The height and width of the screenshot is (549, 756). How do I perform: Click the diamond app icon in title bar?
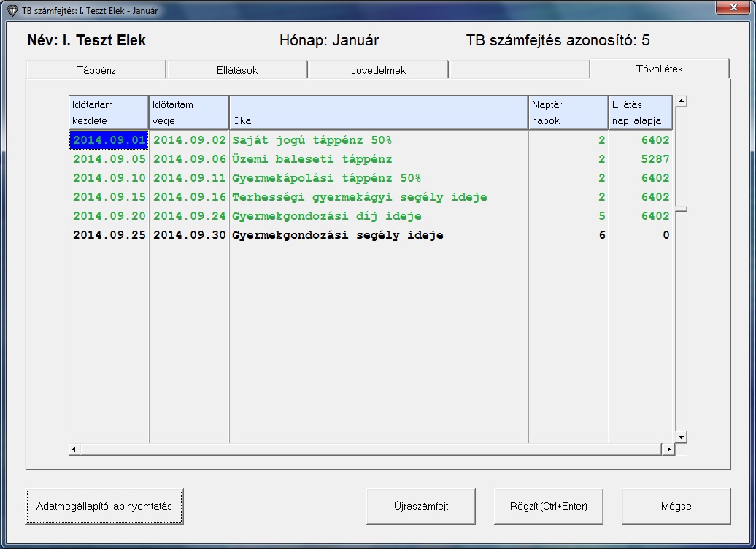(x=12, y=11)
